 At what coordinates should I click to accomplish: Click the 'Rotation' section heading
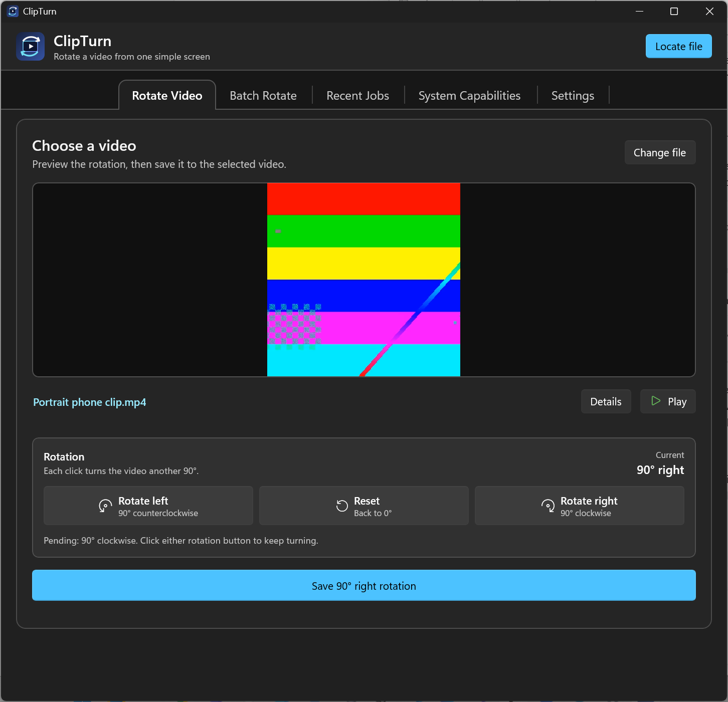click(64, 456)
